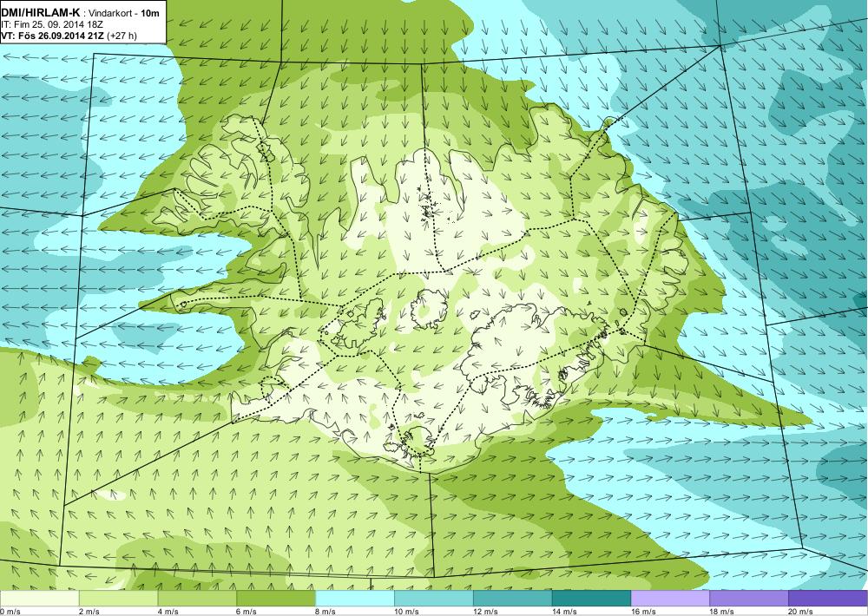The height and width of the screenshot is (616, 868).
Task: Click the "10 m/s" legend label
Action: pos(407,611)
